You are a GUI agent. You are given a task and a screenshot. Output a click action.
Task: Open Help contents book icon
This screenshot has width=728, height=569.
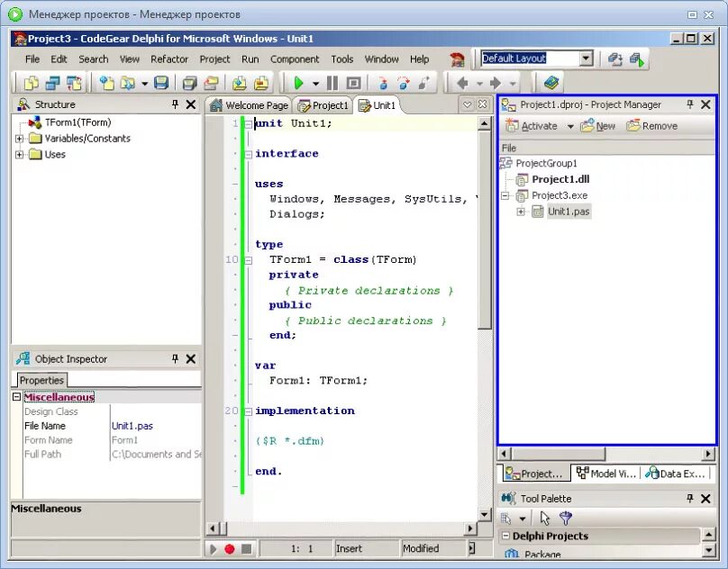[551, 83]
